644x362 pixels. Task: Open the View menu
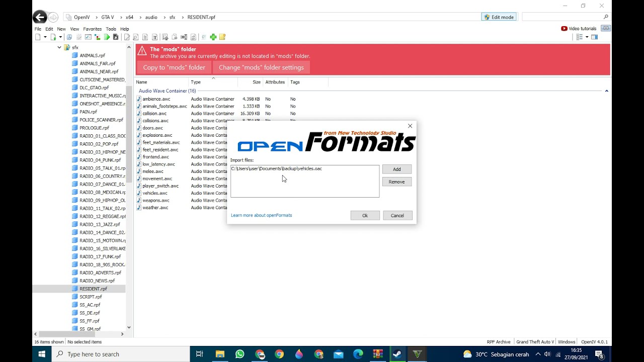[74, 29]
